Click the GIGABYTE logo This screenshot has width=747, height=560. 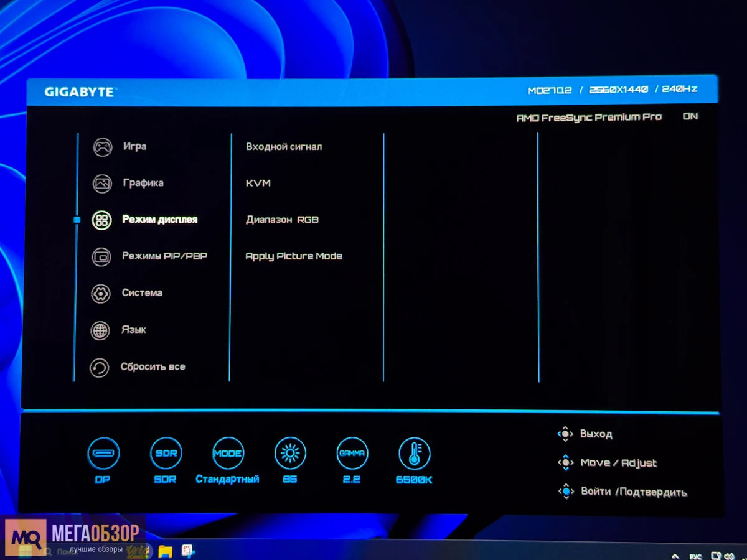pos(80,92)
